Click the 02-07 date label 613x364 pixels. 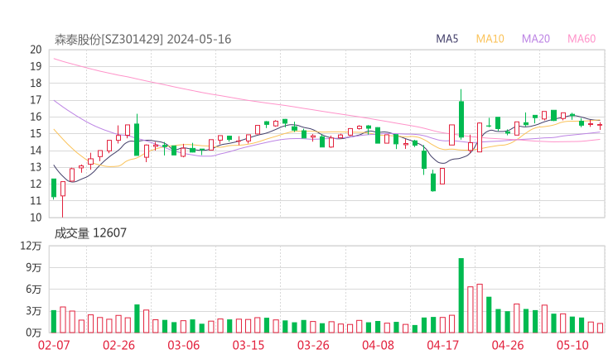click(54, 345)
